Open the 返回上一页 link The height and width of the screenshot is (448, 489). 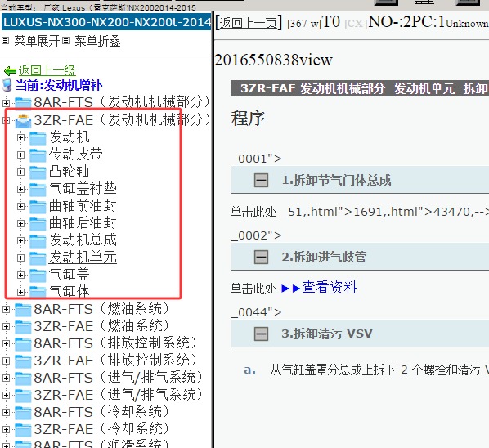point(249,23)
